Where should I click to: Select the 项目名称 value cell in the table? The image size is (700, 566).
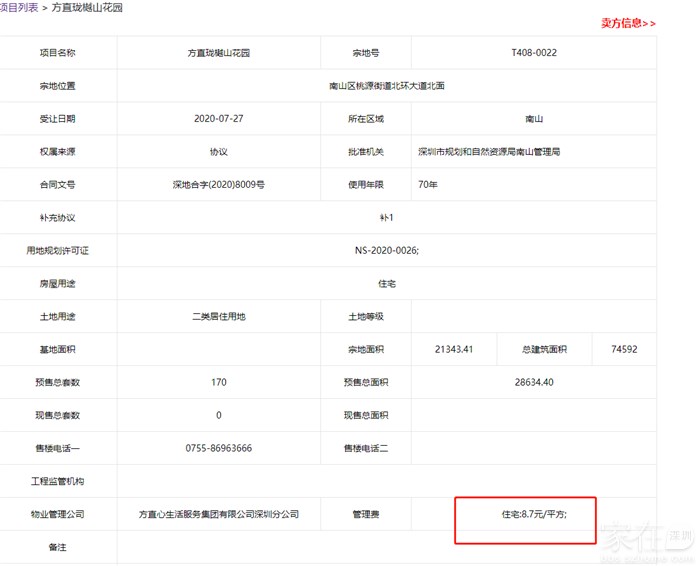[219, 53]
